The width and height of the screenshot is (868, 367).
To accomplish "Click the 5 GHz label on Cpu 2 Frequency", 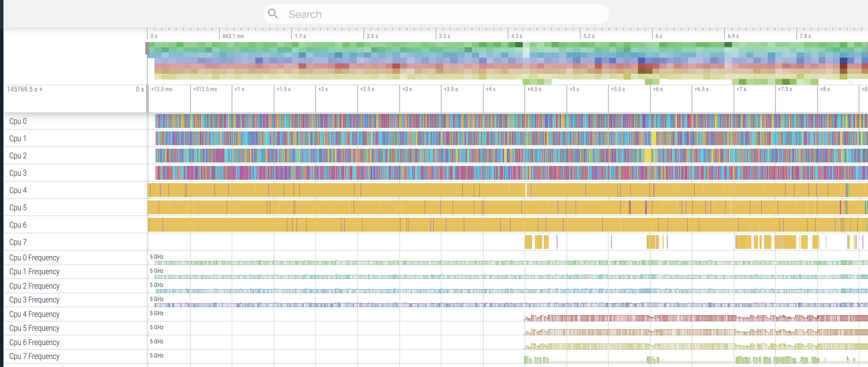I will (x=157, y=285).
